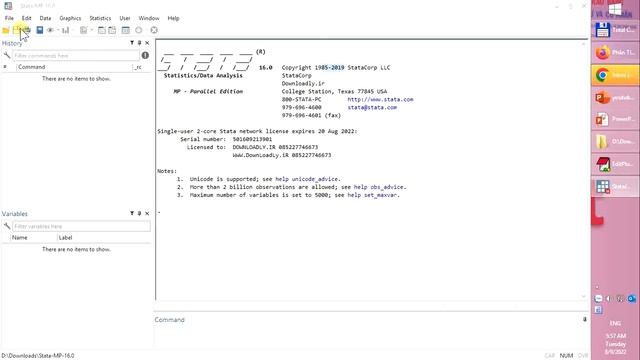640x360 pixels.
Task: Open the Do-file Editor toolbar icon
Action: pyautogui.click(x=83, y=30)
